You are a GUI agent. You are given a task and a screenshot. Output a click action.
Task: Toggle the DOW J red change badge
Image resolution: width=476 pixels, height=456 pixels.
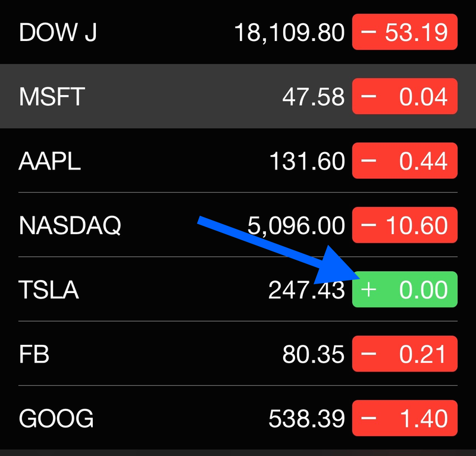(405, 32)
